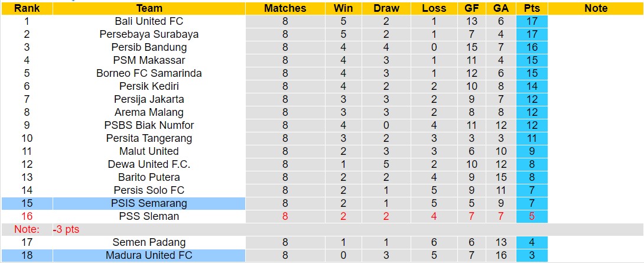Click the red -3 pts note text
The width and height of the screenshot is (644, 263).
pos(66,229)
